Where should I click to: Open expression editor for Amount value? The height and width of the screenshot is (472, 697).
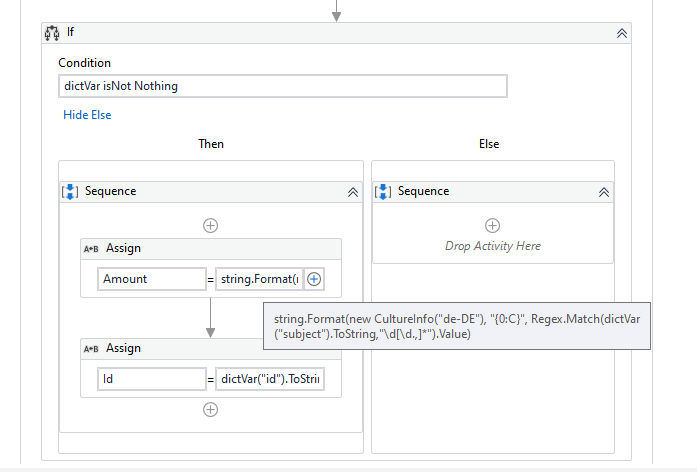click(x=314, y=279)
